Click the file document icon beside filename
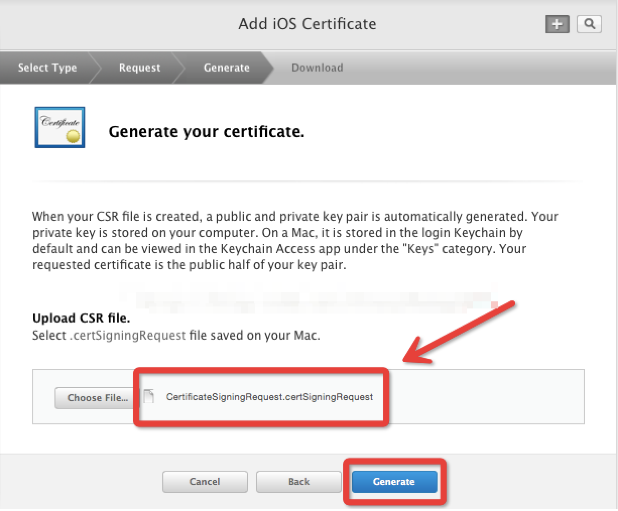 point(149,396)
